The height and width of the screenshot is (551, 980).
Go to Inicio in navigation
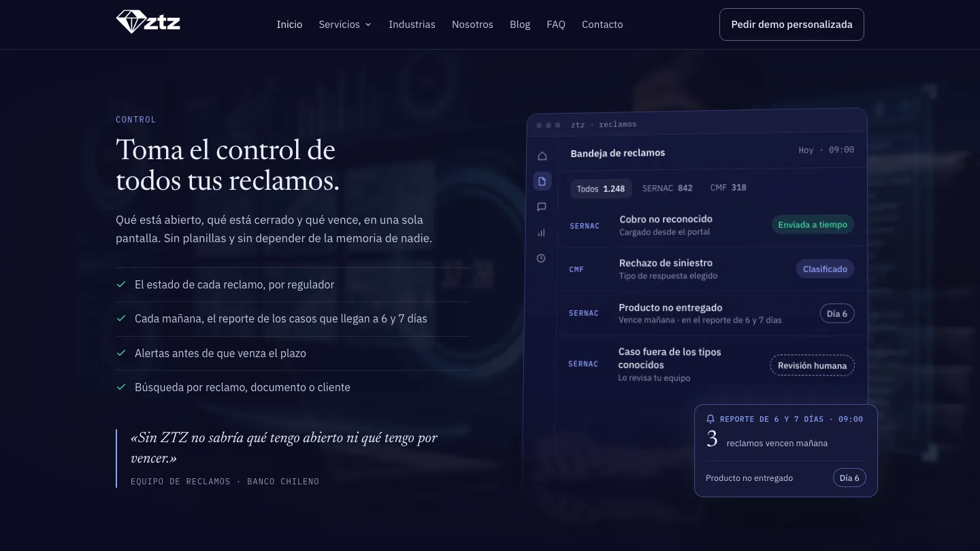point(289,24)
